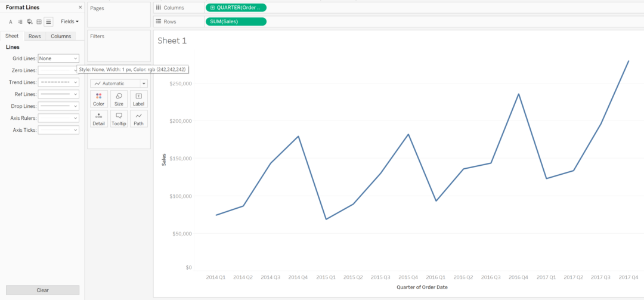This screenshot has height=300, width=644.
Task: Open the Format Alignment icon
Action: pyautogui.click(x=20, y=22)
